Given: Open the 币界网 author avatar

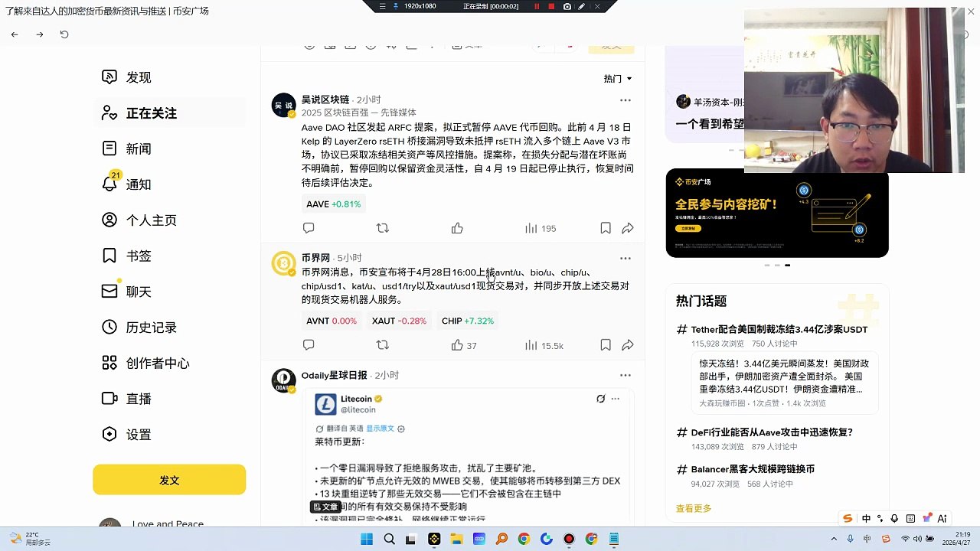Looking at the screenshot, I should (284, 263).
